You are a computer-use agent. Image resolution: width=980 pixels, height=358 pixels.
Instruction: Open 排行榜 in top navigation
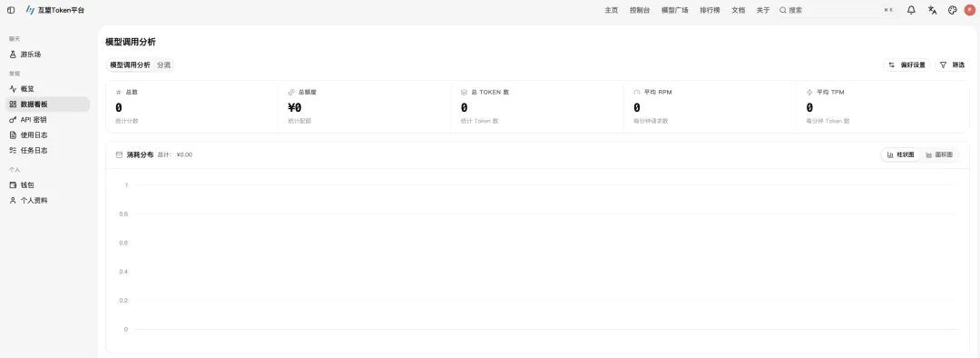coord(710,10)
